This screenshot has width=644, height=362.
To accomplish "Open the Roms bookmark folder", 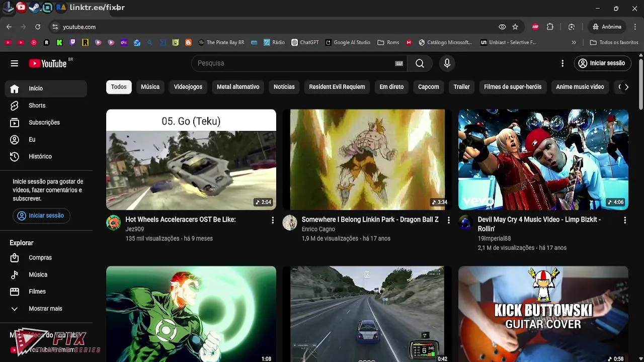I will (388, 43).
